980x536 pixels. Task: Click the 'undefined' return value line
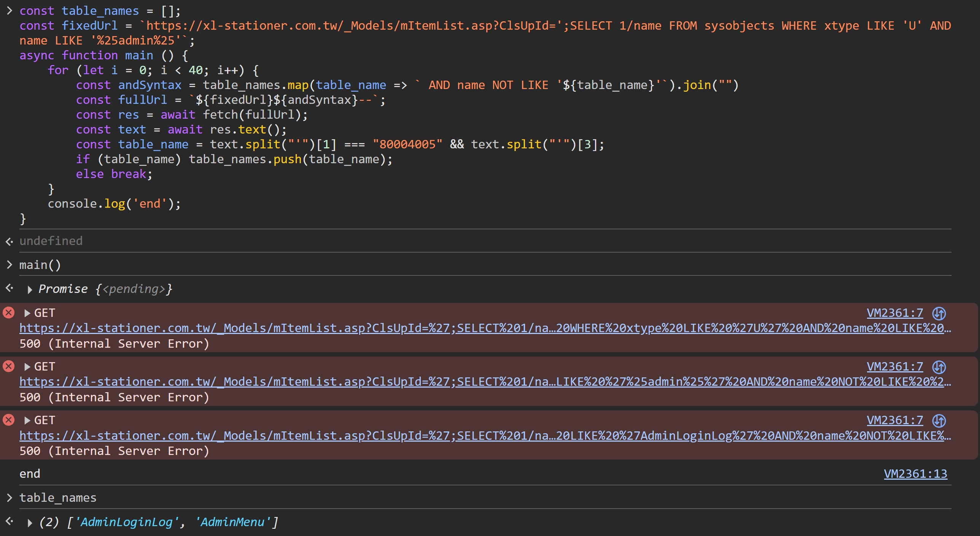tap(51, 241)
